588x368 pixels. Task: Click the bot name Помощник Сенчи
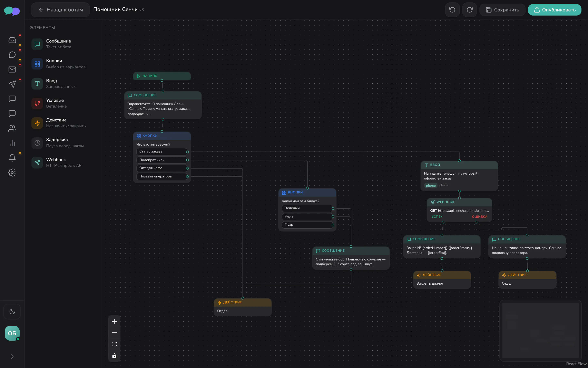click(x=115, y=9)
